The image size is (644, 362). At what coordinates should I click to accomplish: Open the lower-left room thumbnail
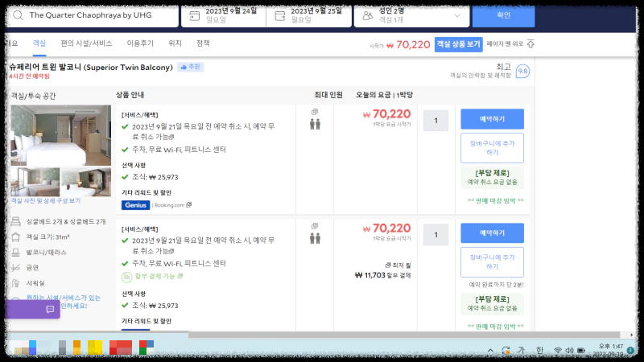35,182
